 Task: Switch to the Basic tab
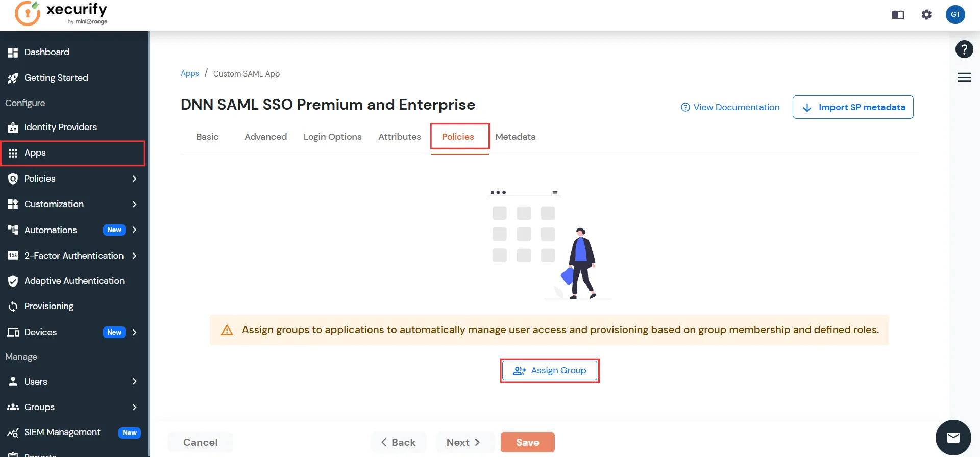pos(207,137)
